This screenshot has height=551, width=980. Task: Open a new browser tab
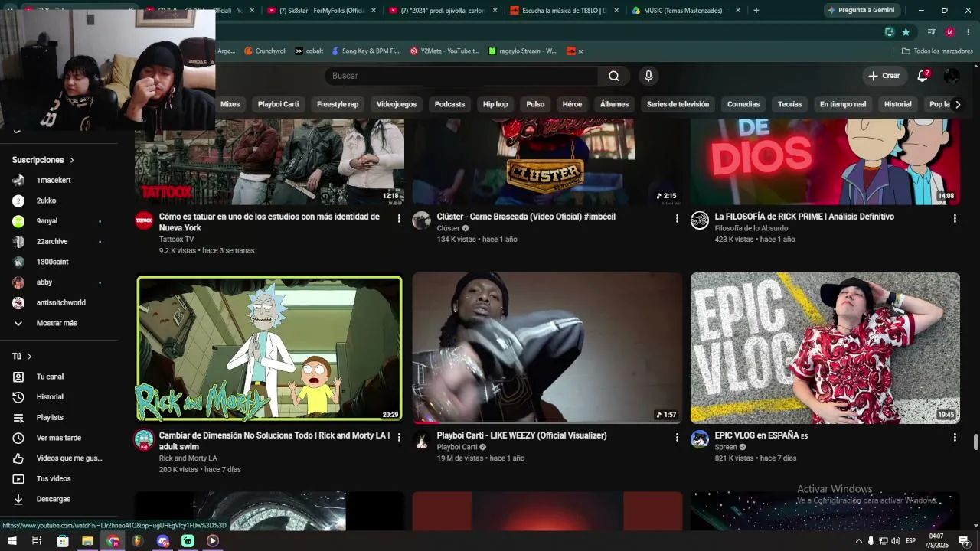coord(756,11)
